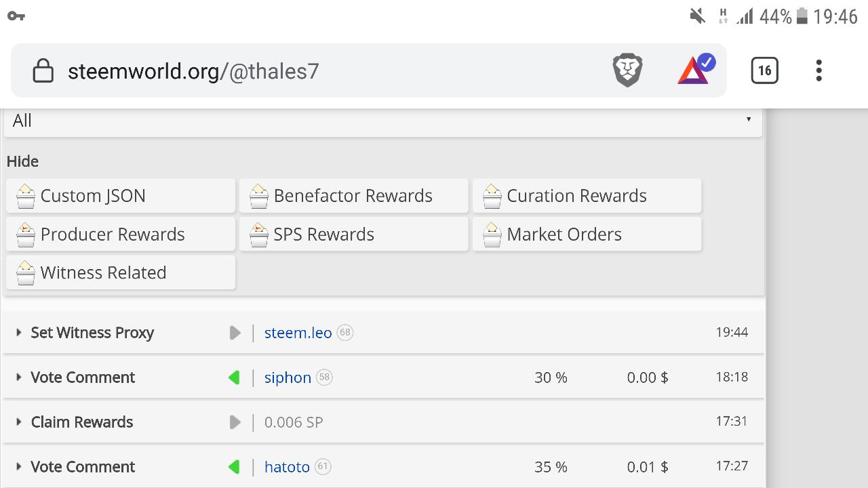Toggle hiding Witness Related operations

pos(121,272)
